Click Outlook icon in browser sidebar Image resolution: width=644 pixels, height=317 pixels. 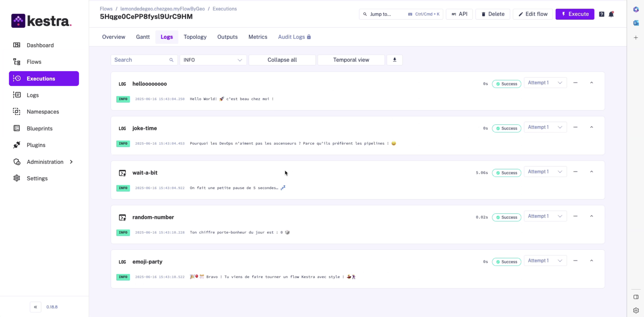[x=636, y=23]
